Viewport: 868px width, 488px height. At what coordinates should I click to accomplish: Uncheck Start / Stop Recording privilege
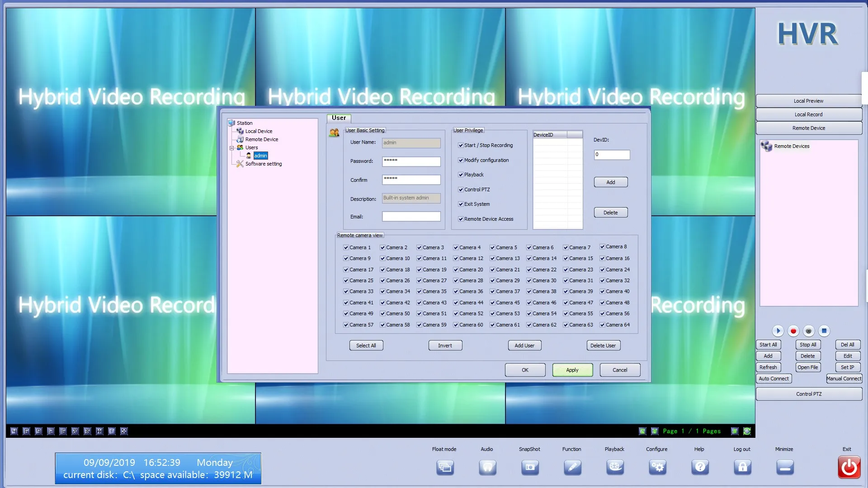pos(461,146)
